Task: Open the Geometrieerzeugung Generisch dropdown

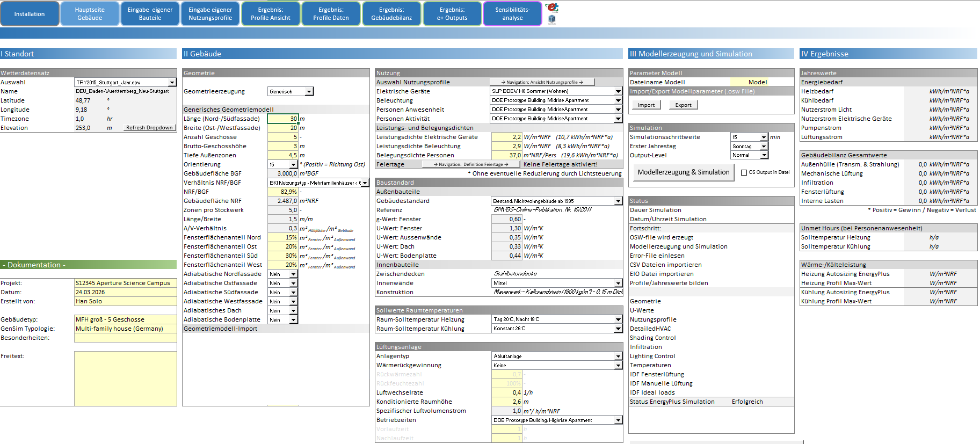Action: (x=309, y=91)
